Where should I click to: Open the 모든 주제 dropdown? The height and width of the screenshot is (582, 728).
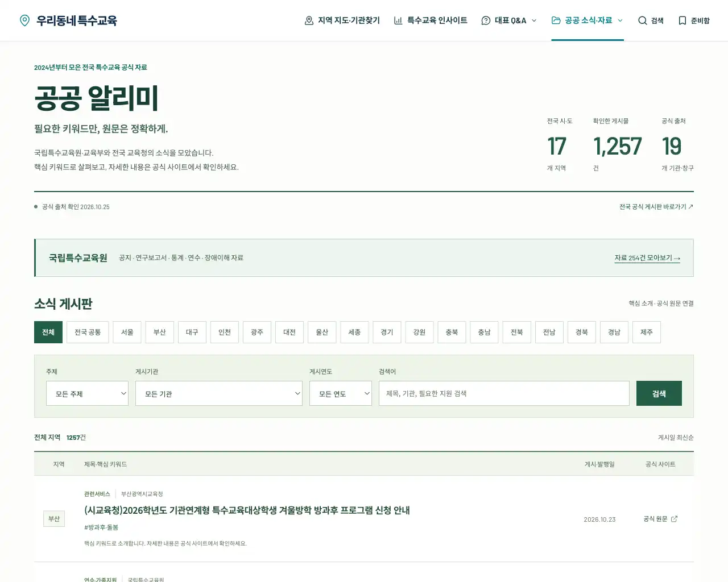87,393
